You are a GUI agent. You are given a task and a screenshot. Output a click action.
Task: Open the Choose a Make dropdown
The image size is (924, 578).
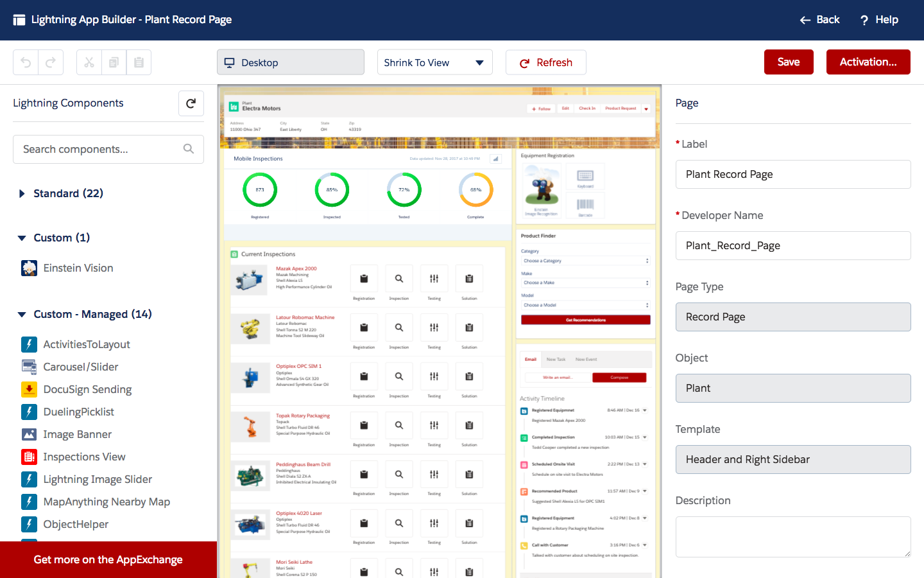(586, 283)
